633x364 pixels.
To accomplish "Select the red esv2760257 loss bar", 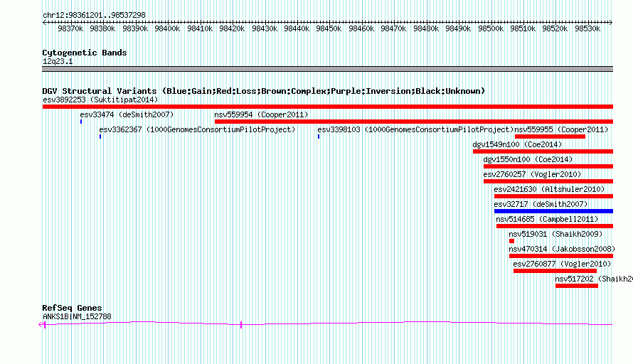I will point(548,181).
